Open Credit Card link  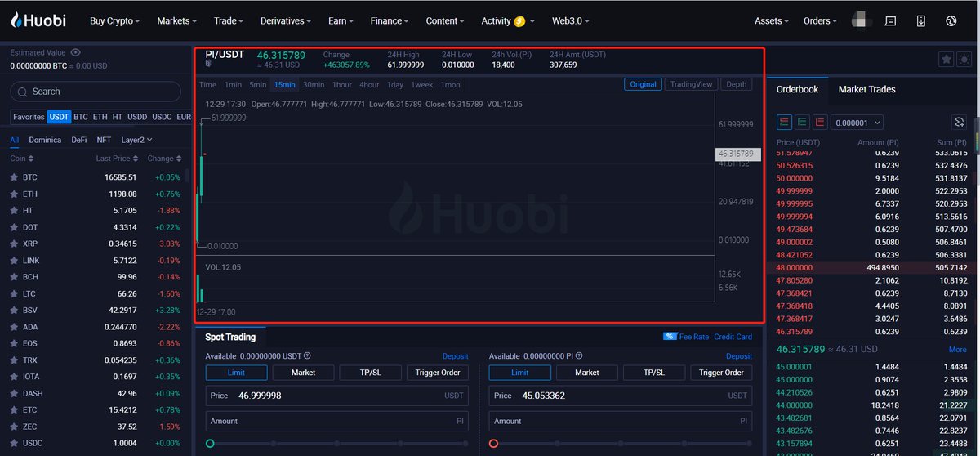(733, 337)
